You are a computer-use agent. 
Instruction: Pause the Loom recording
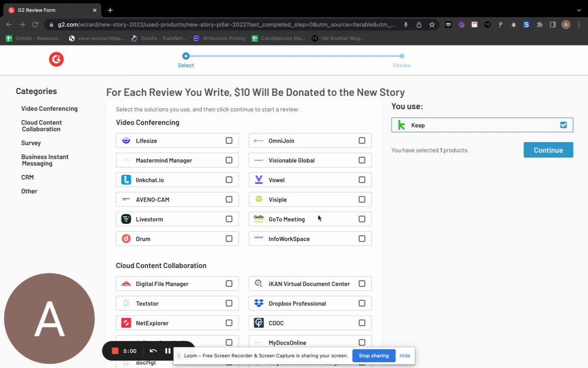coord(167,351)
